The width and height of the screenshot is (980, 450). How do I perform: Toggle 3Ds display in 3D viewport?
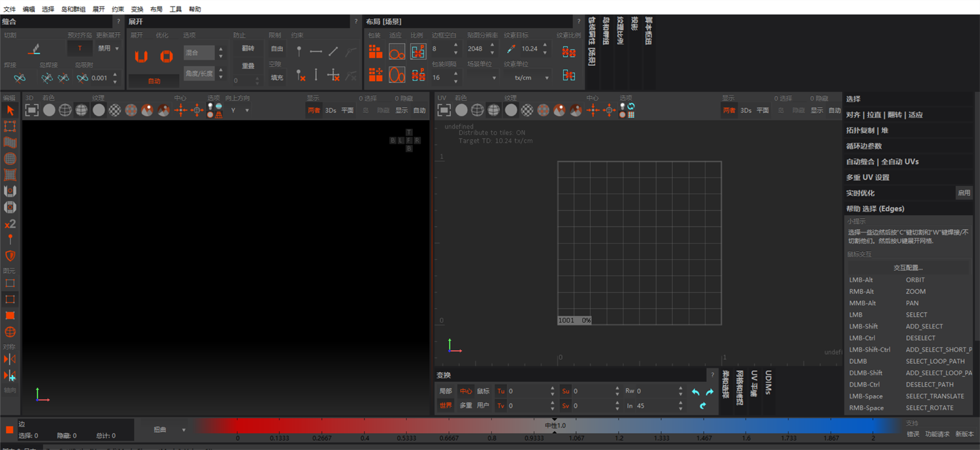tap(331, 110)
